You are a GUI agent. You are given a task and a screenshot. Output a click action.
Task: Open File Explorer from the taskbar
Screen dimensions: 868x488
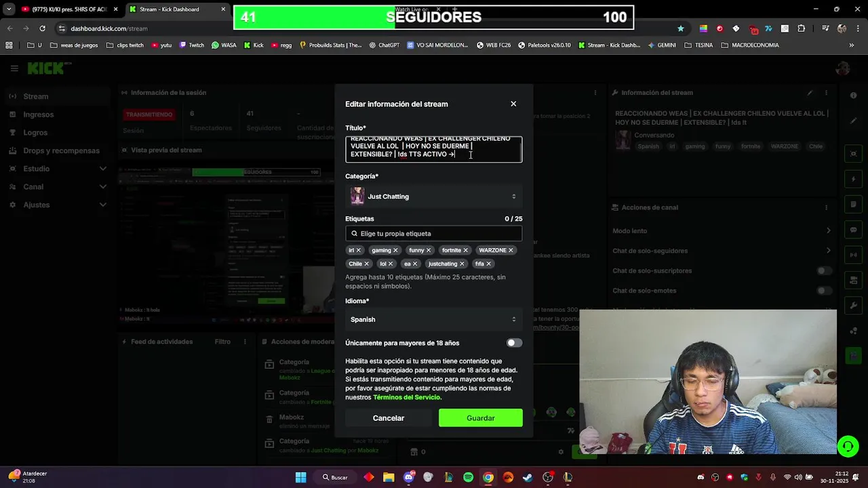coord(389,477)
